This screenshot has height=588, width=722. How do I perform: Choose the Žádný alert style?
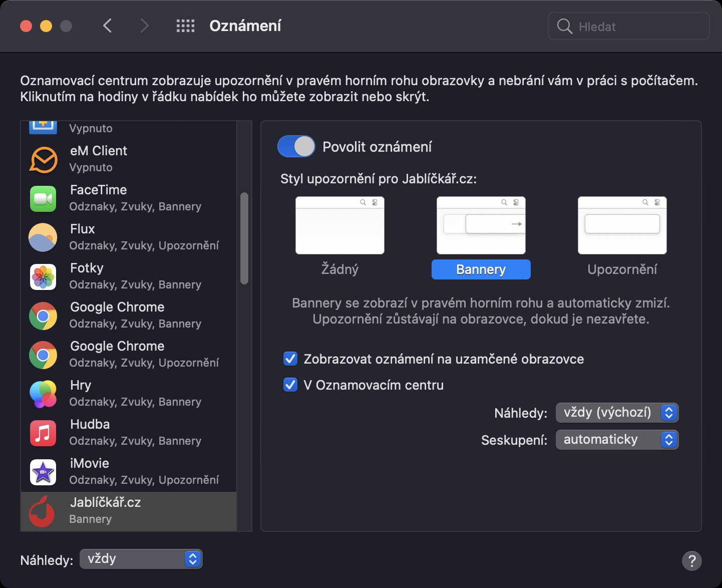[340, 226]
